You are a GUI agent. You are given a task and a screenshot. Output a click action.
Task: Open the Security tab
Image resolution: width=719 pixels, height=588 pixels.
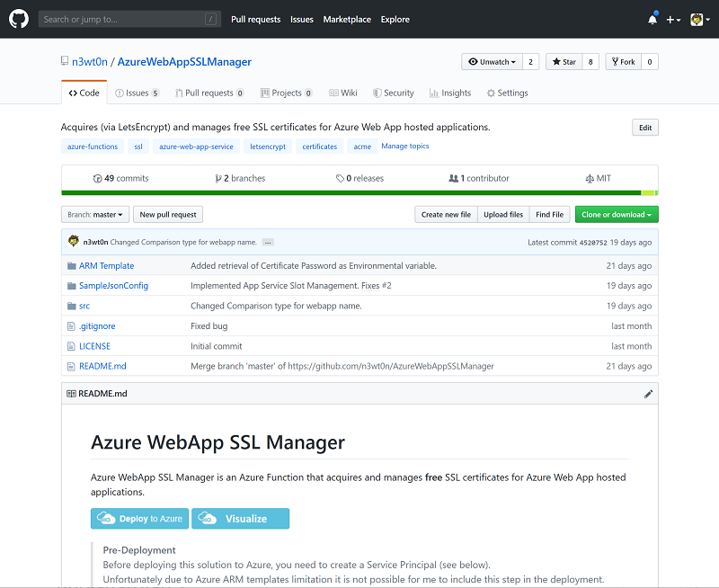tap(394, 93)
